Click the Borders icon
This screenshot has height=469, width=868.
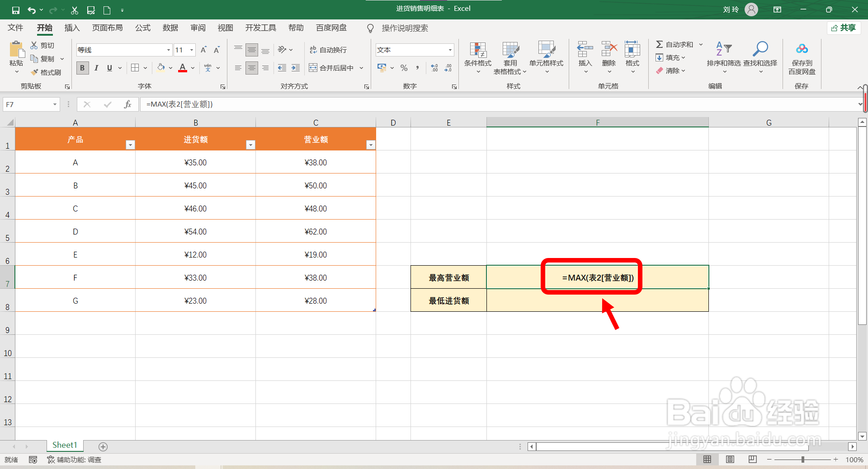(135, 68)
